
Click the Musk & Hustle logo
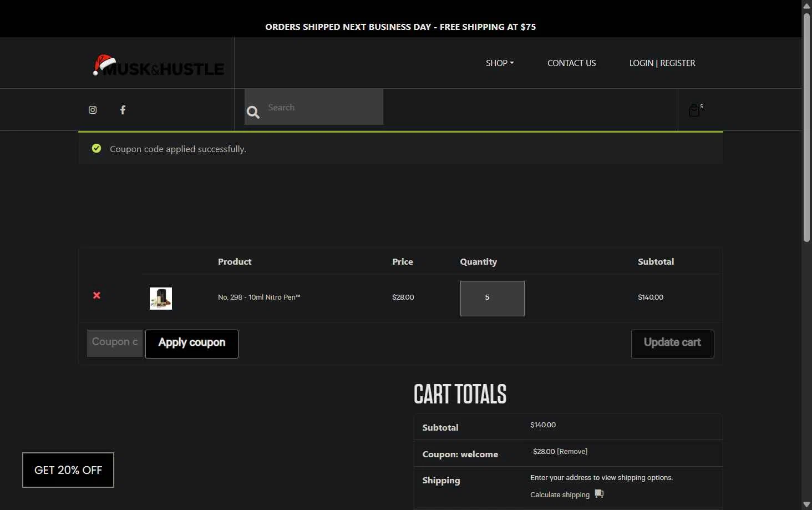point(158,65)
